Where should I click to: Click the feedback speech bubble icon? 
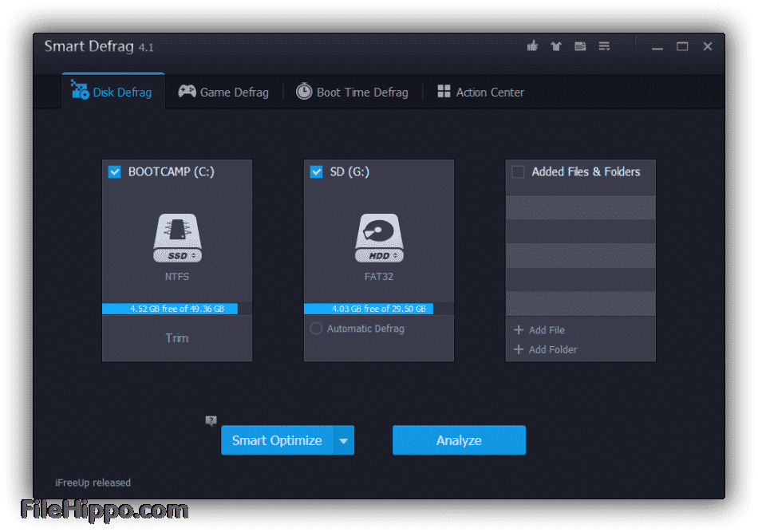pos(211,420)
